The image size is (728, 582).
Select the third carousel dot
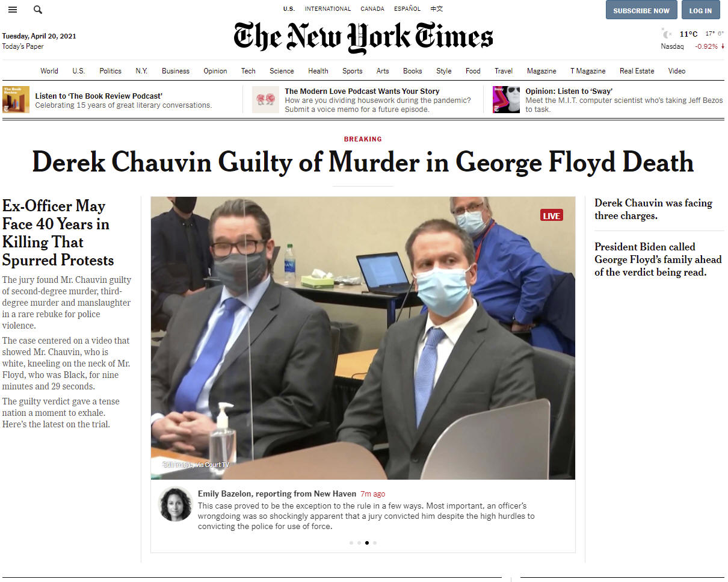click(x=367, y=543)
